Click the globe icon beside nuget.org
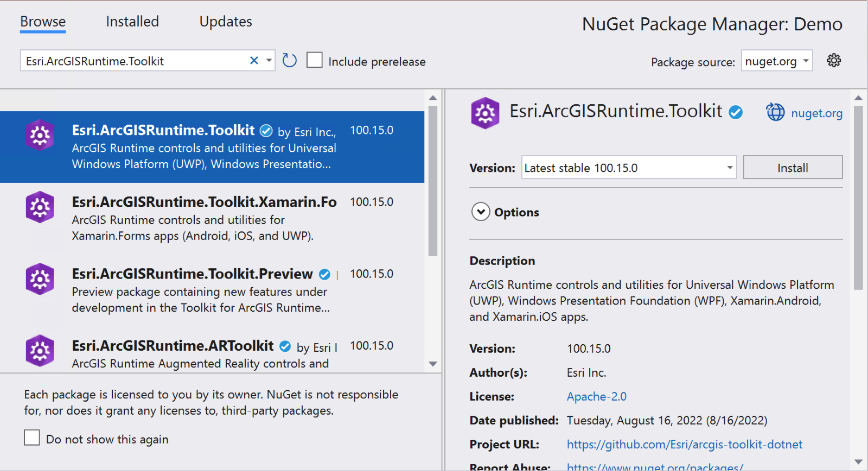 click(x=775, y=112)
